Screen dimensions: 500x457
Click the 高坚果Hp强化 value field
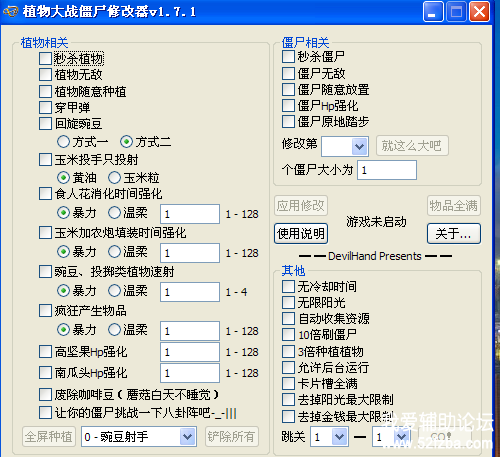pos(190,352)
